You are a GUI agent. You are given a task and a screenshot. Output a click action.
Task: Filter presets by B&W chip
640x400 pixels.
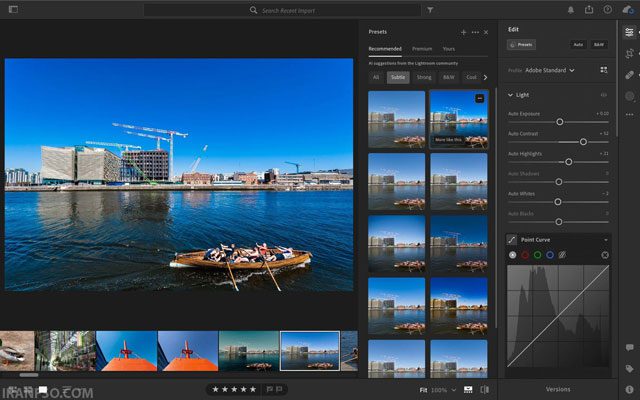tap(449, 77)
